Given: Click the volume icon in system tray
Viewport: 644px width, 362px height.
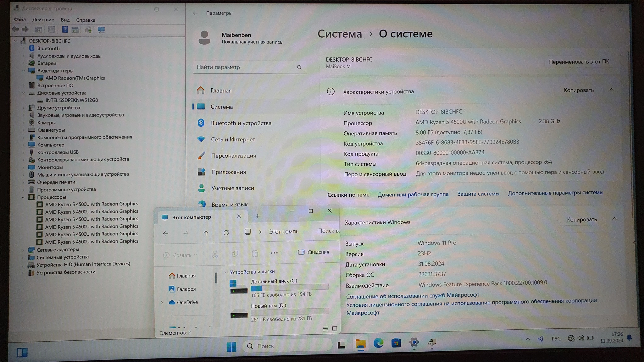Looking at the screenshot, I should point(580,338).
